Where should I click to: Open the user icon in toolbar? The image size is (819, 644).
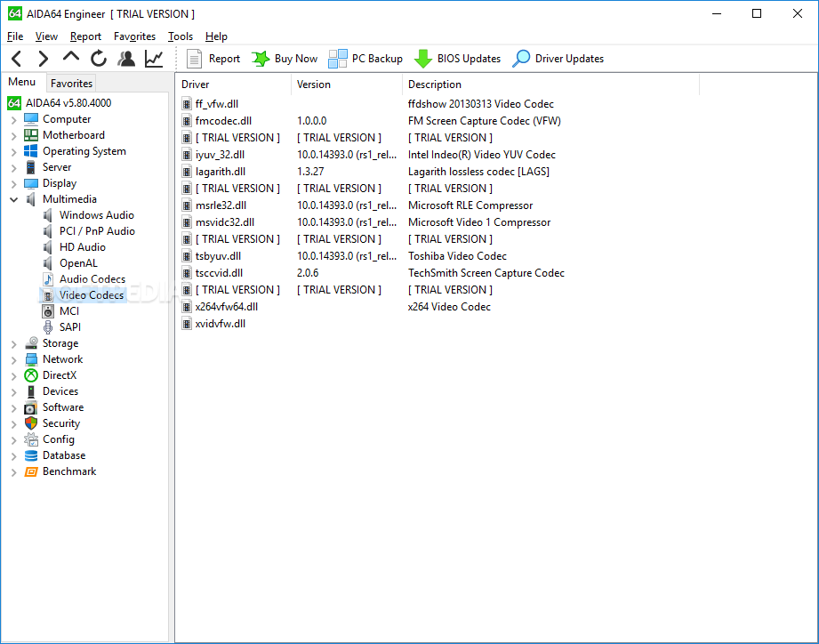[x=126, y=59]
